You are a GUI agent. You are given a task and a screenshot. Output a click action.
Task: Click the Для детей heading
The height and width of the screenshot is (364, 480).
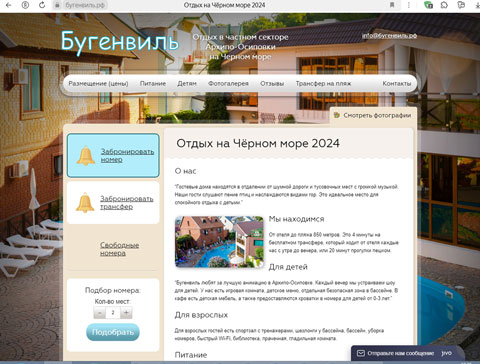tap(288, 267)
